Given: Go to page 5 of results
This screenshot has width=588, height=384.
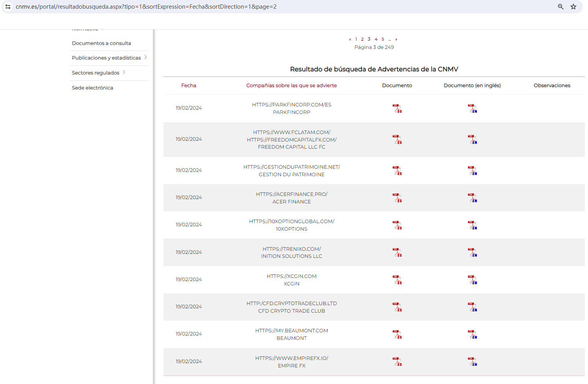Looking at the screenshot, I should [383, 39].
